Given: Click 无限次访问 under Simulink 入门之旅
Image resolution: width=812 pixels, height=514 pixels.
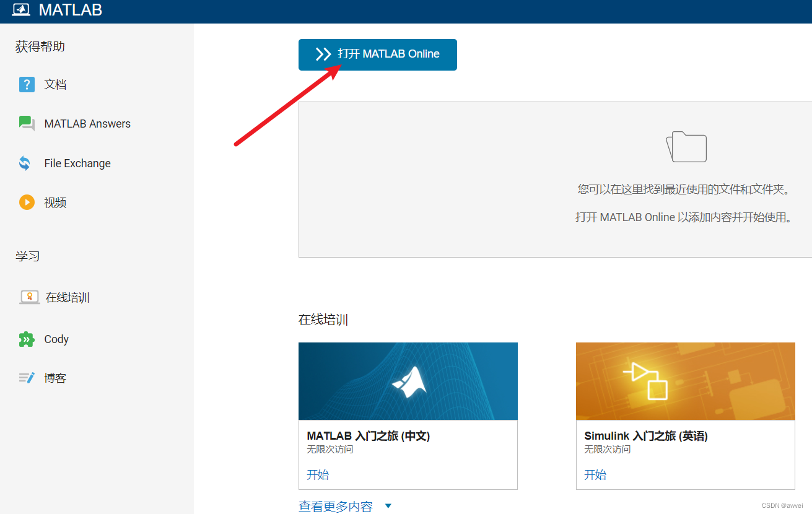Looking at the screenshot, I should (x=608, y=450).
